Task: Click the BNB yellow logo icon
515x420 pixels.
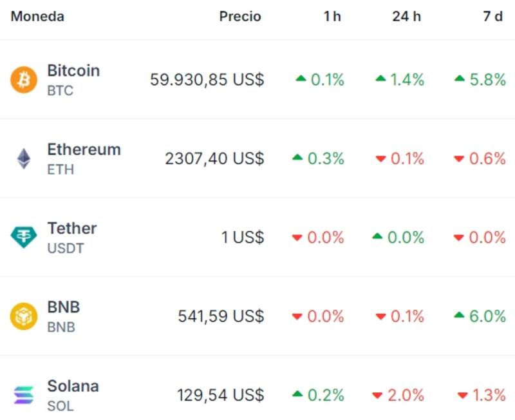Action: click(23, 316)
